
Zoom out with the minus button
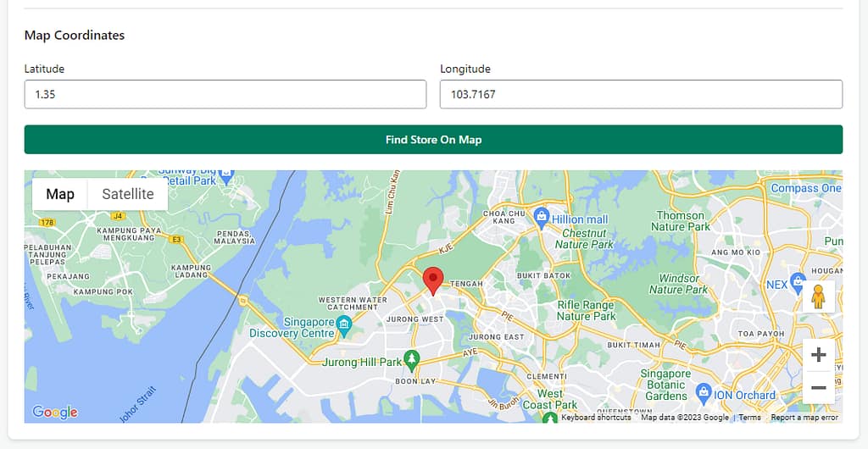(x=818, y=388)
